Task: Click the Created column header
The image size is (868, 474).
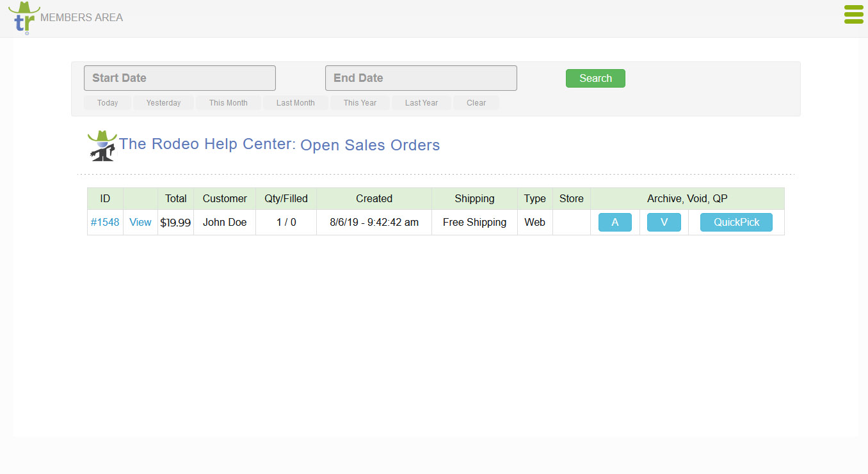Action: point(374,199)
